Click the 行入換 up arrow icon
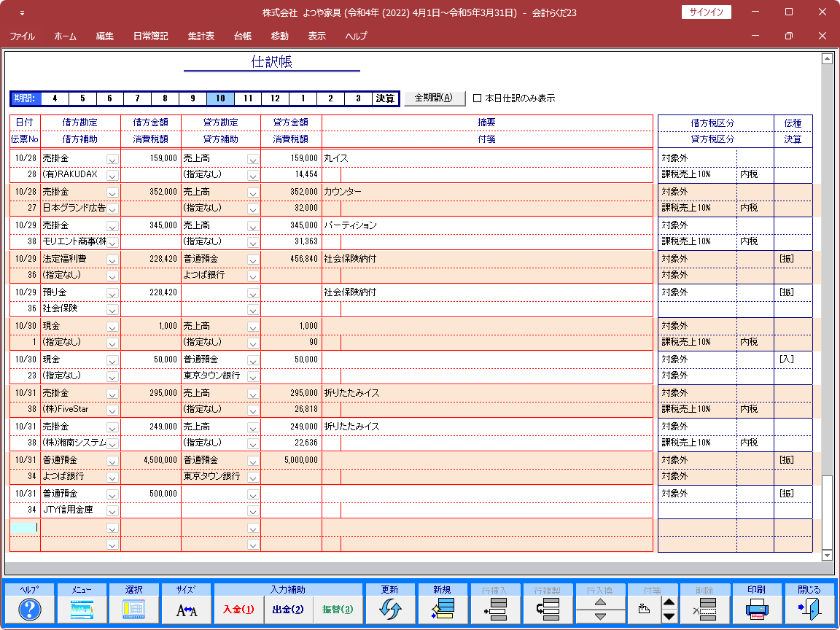Image resolution: width=840 pixels, height=630 pixels. (600, 602)
